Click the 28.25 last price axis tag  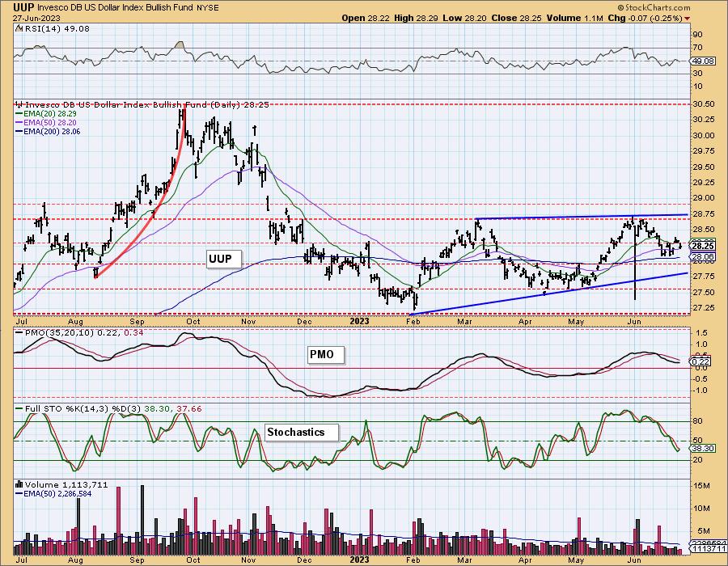(x=702, y=246)
